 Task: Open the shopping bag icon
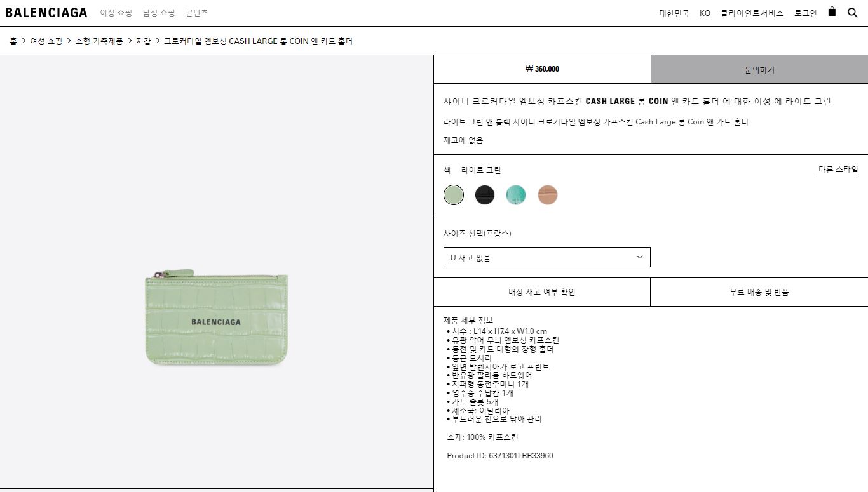[x=832, y=11]
